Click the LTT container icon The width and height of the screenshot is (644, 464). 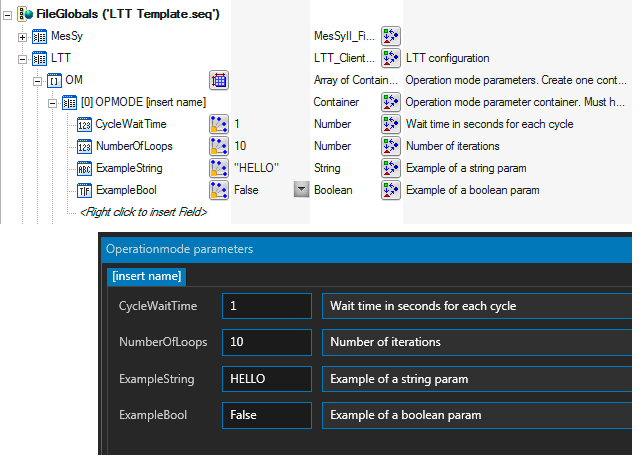pyautogui.click(x=39, y=59)
